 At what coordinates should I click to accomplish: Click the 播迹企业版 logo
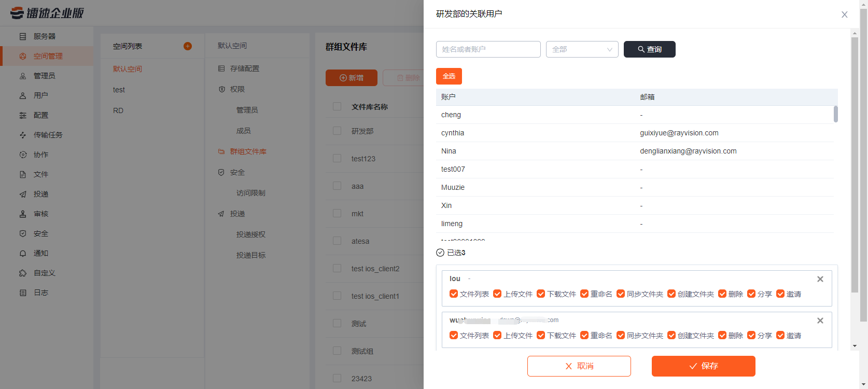(47, 13)
